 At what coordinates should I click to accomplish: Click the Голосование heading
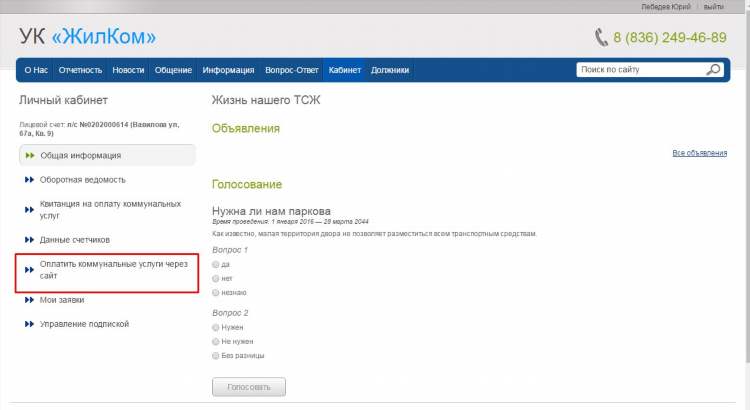coord(247,184)
